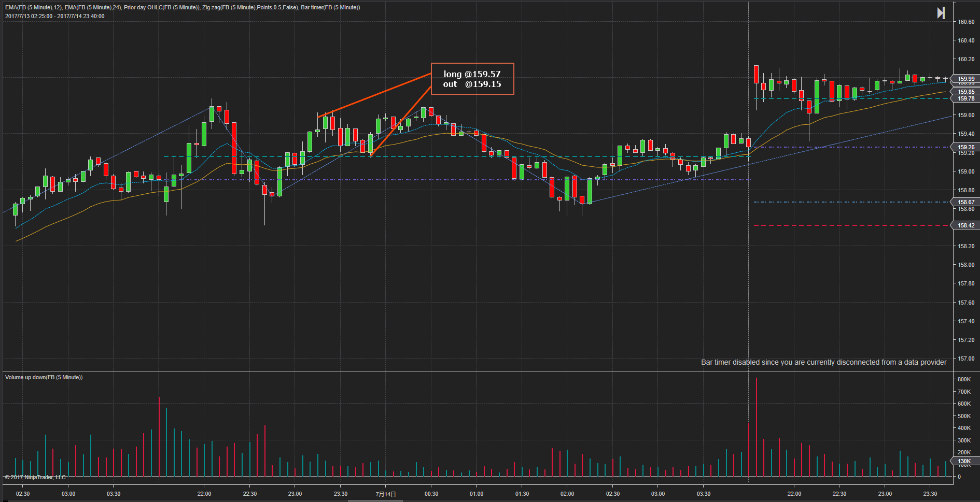Click the 159.78 price marker on the axis
Screen dimensions: 980x502
point(965,98)
